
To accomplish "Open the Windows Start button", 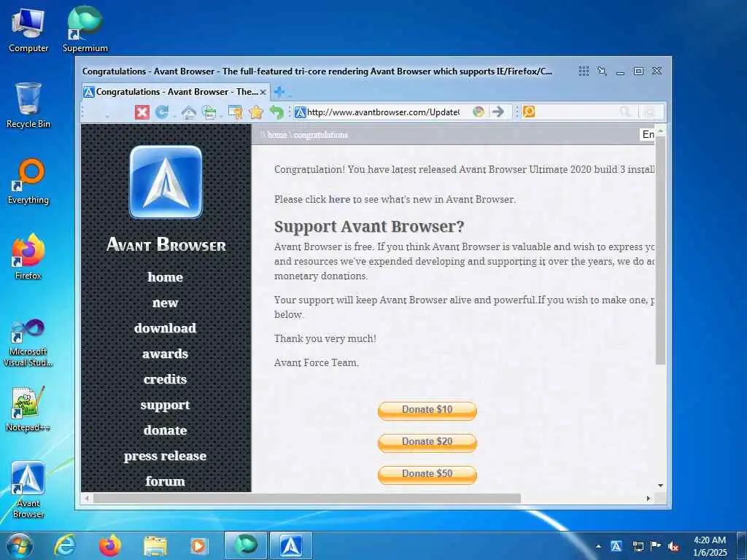I will point(20,545).
